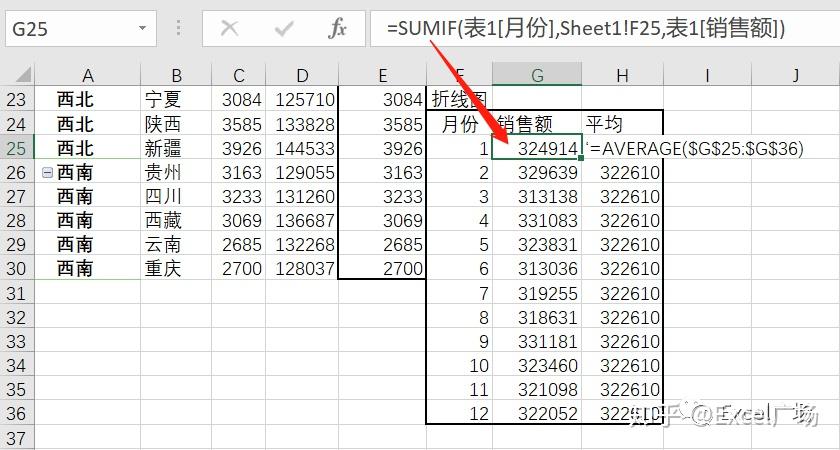
Task: Click cell containing 新疆
Action: tap(176, 148)
